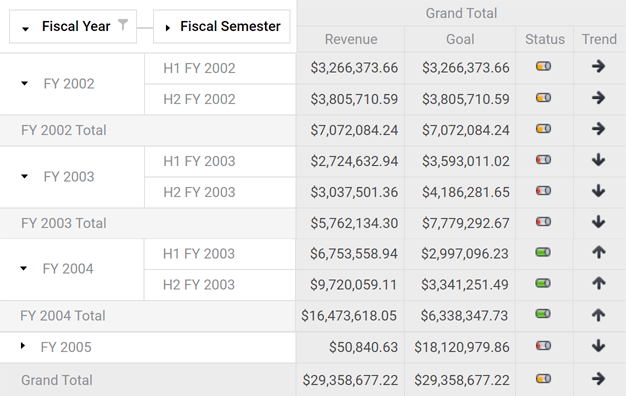Click the red status indicator for H1 FY 2003 under FY 2003
Image resolution: width=626 pixels, height=396 pixels.
tap(543, 160)
